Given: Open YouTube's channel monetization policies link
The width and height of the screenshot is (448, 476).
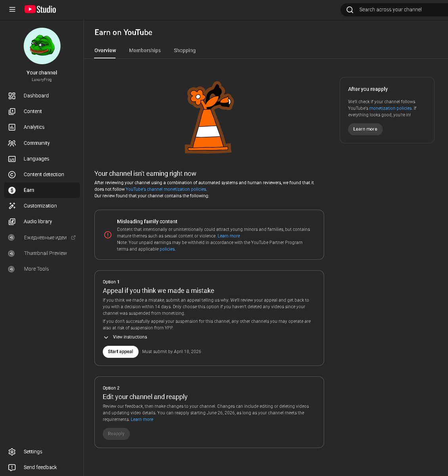Looking at the screenshot, I should point(166,189).
